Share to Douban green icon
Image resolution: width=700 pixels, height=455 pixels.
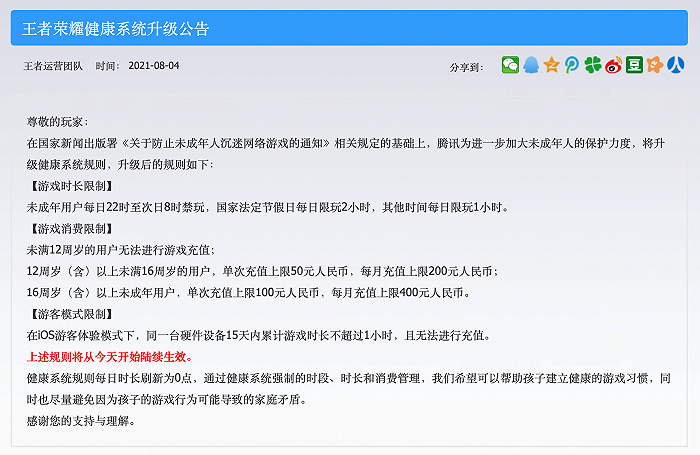[x=634, y=65]
